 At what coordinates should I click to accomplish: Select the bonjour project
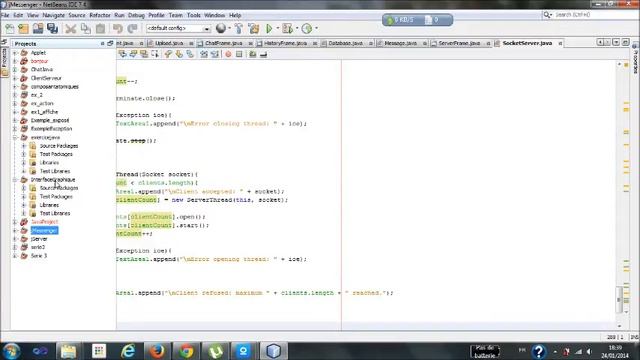[x=39, y=61]
